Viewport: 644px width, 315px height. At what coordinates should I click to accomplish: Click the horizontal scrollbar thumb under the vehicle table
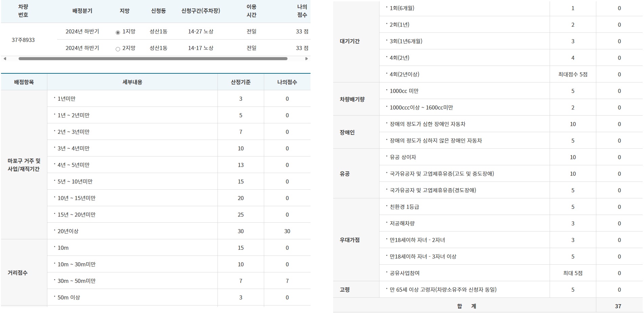coord(153,59)
